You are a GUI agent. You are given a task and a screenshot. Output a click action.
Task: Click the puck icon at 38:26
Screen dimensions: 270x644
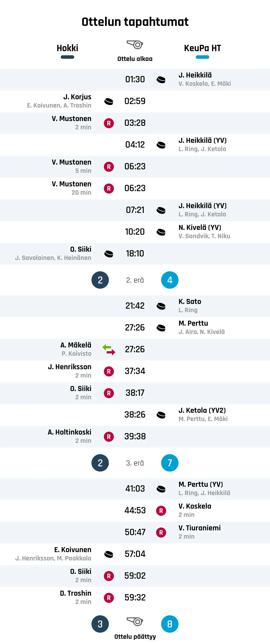coord(161,415)
